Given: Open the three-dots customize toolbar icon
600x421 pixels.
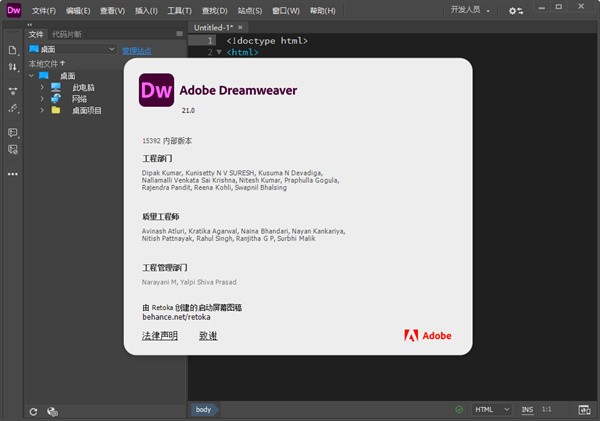Looking at the screenshot, I should tap(13, 173).
